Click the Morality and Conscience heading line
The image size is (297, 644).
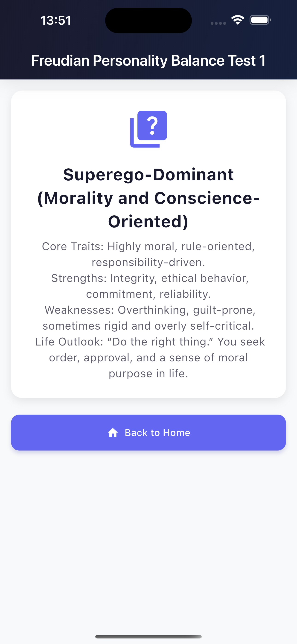tap(148, 198)
